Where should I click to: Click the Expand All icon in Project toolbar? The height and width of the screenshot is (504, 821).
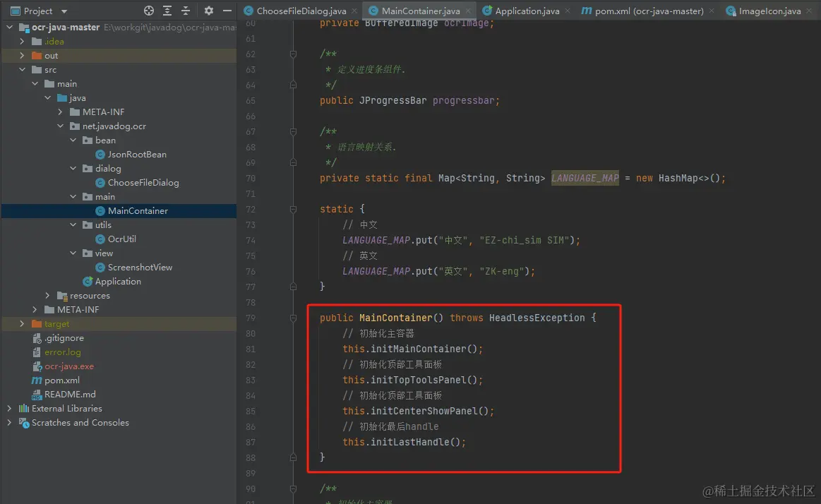pos(167,11)
